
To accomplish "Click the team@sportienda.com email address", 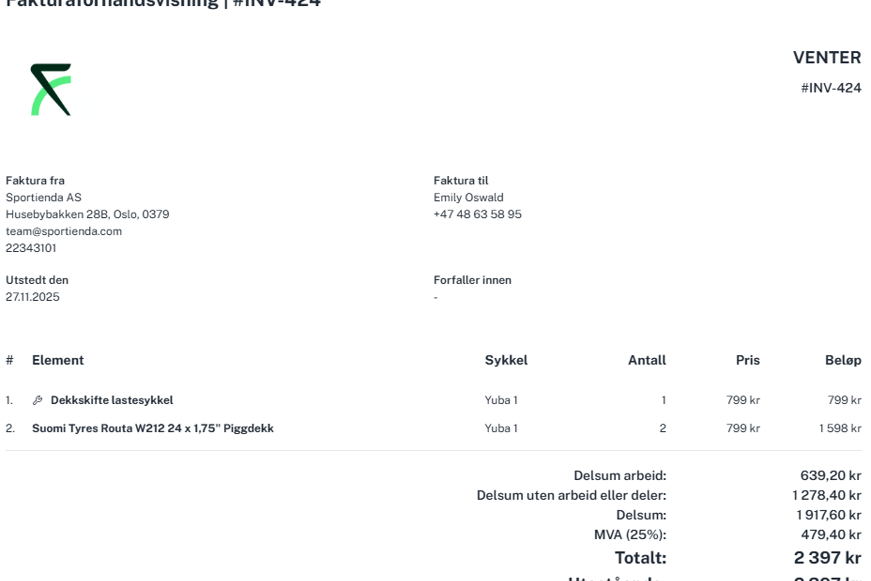I will pyautogui.click(x=64, y=231).
